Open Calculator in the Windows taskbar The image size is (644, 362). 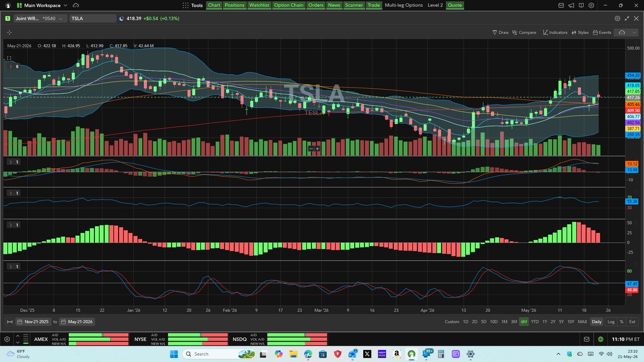point(441,354)
